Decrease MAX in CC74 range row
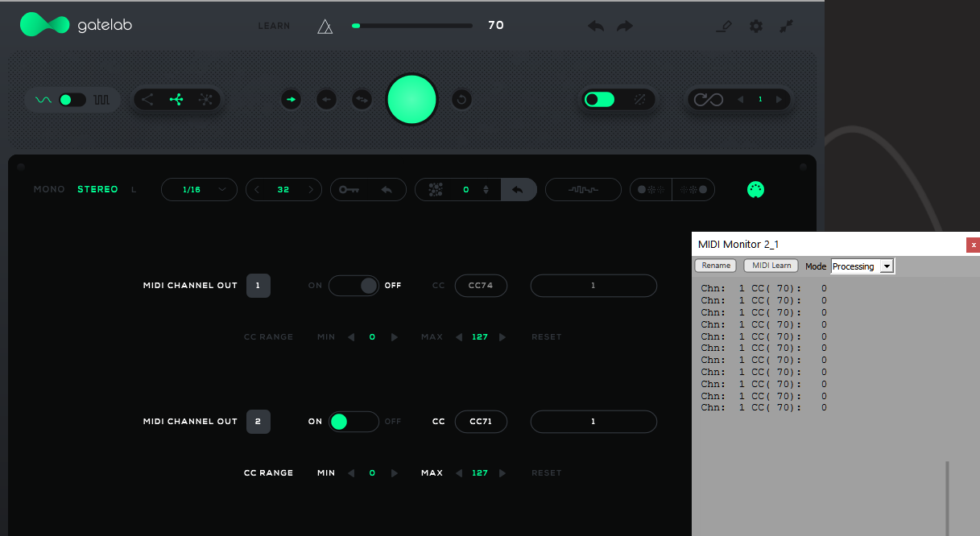 pos(459,337)
